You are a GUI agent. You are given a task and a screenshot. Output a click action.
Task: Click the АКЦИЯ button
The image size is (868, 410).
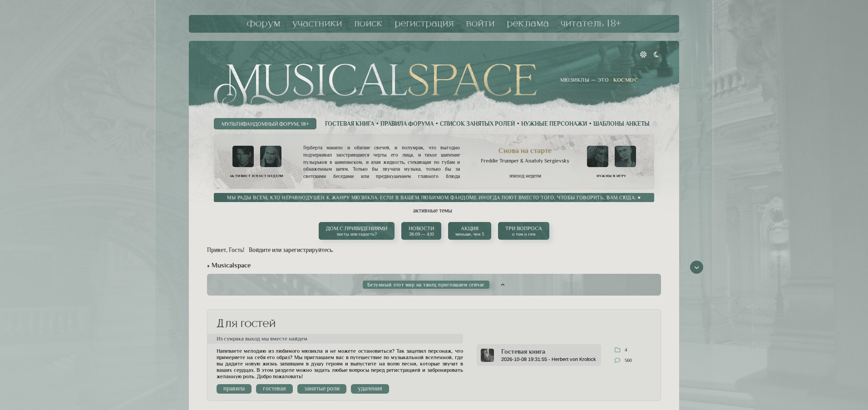469,231
